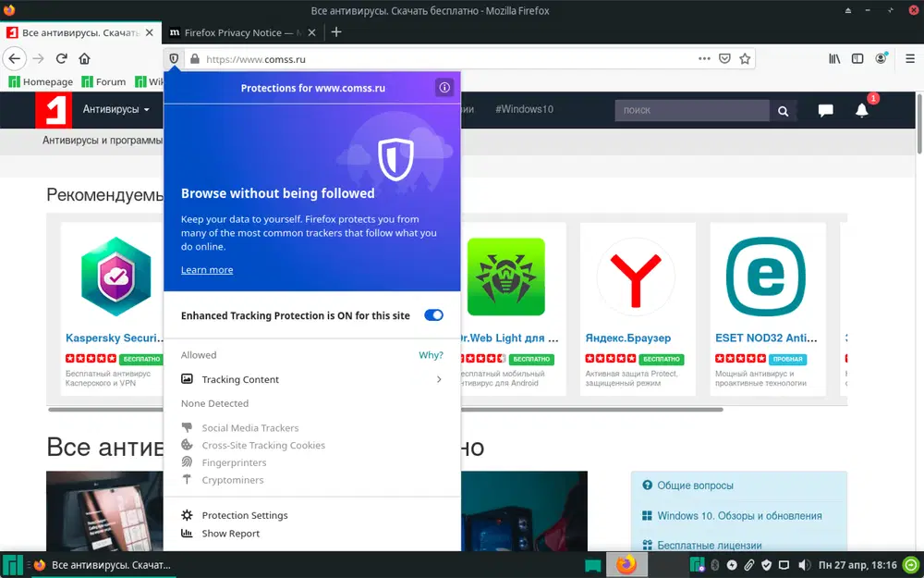Click Windows 10. Обзоры и обновления link
924x578 pixels.
click(x=739, y=515)
